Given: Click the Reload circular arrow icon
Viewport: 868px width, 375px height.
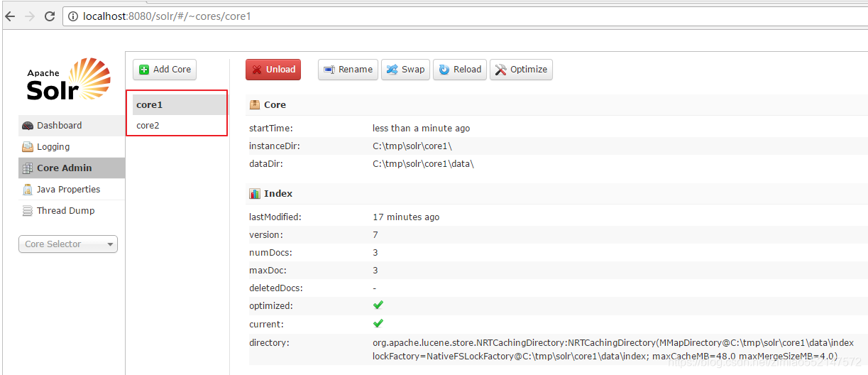Looking at the screenshot, I should tap(444, 70).
